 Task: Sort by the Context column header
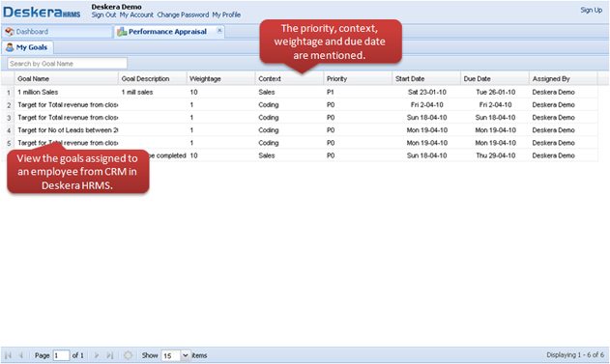(x=289, y=78)
